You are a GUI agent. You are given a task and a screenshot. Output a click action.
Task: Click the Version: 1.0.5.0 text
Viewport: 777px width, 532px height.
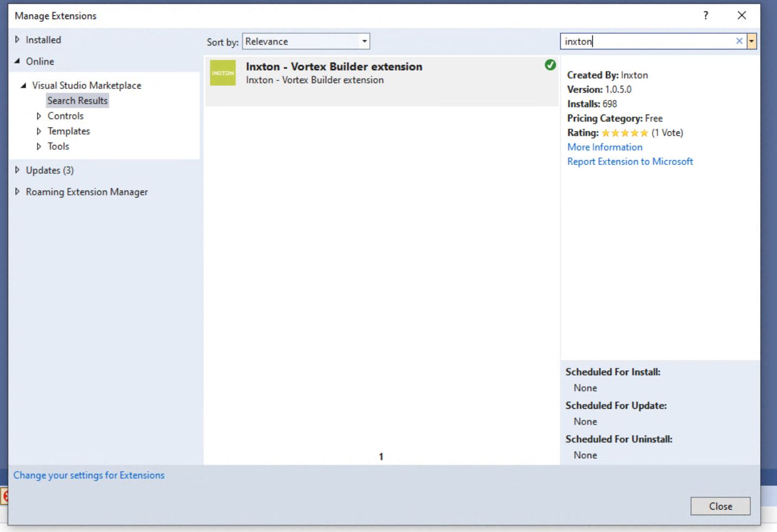point(599,90)
